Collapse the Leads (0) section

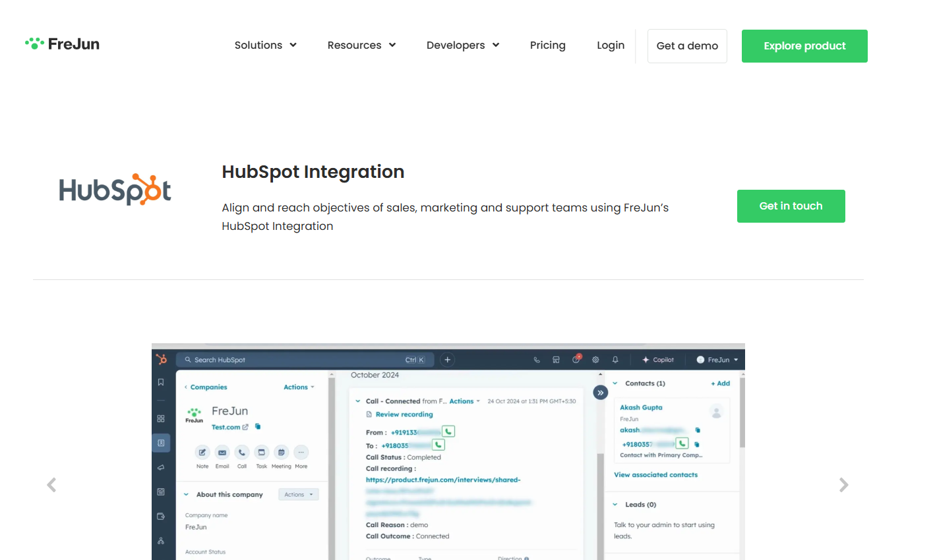(x=616, y=504)
